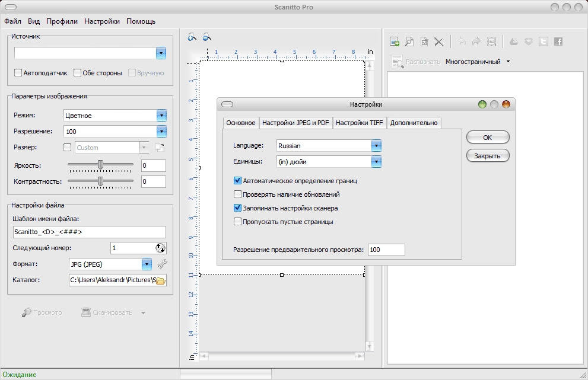Click the redo arrow icon
The image size is (588, 380).
476,41
